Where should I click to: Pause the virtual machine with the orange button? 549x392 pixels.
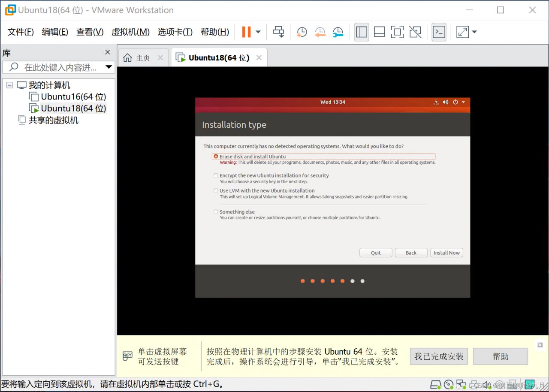point(246,32)
